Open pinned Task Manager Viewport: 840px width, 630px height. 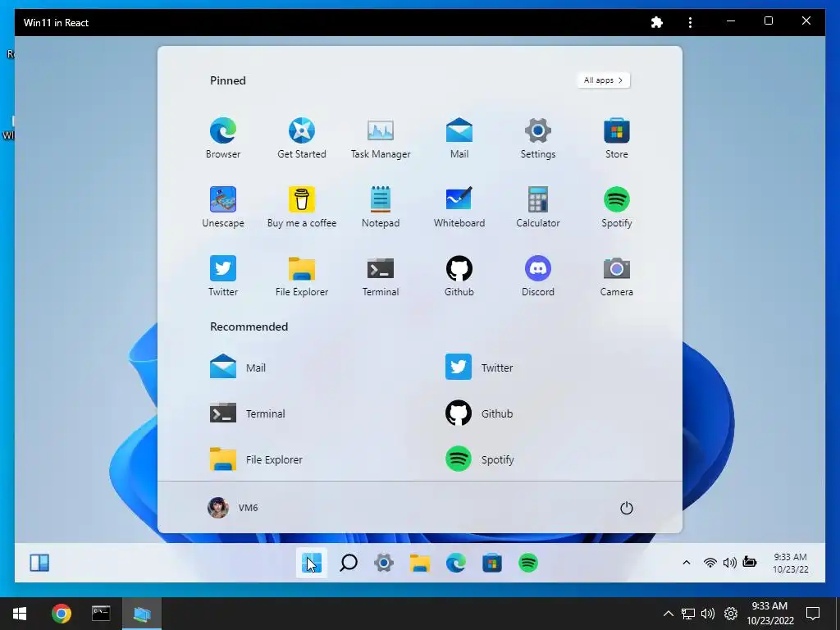pos(381,138)
